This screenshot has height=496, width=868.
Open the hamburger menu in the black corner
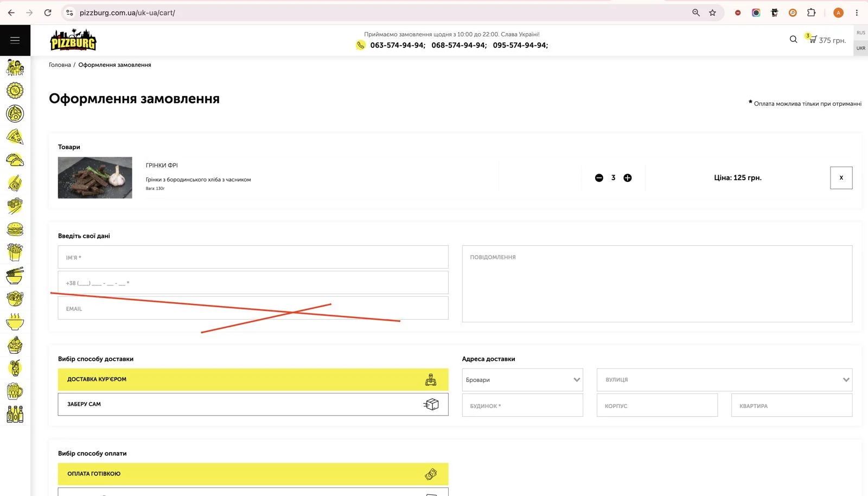pos(15,40)
